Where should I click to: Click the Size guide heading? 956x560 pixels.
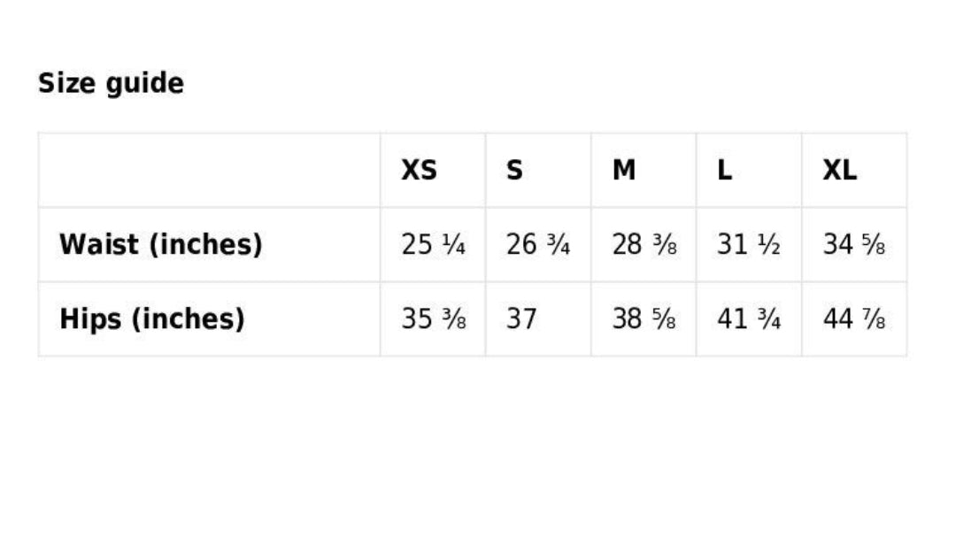tap(111, 83)
